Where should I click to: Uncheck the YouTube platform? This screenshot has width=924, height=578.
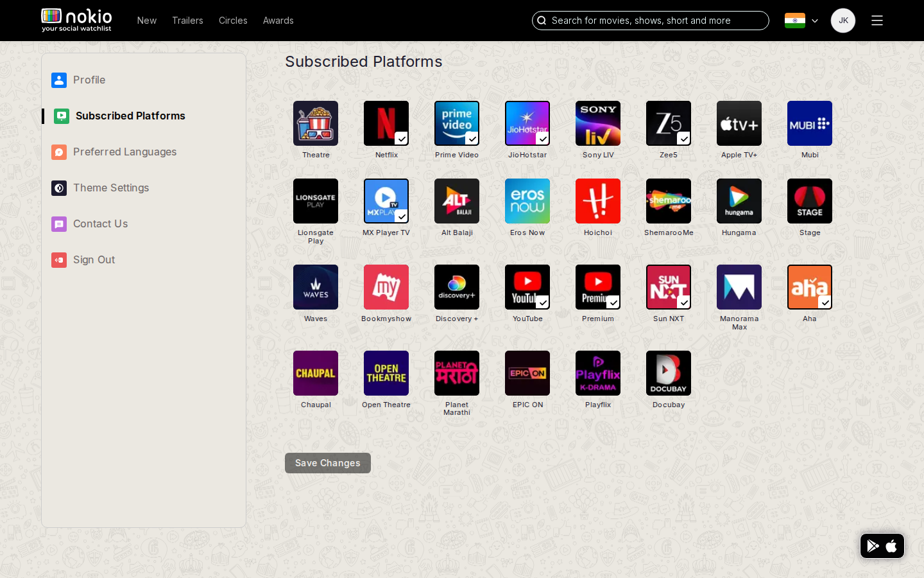(x=527, y=287)
